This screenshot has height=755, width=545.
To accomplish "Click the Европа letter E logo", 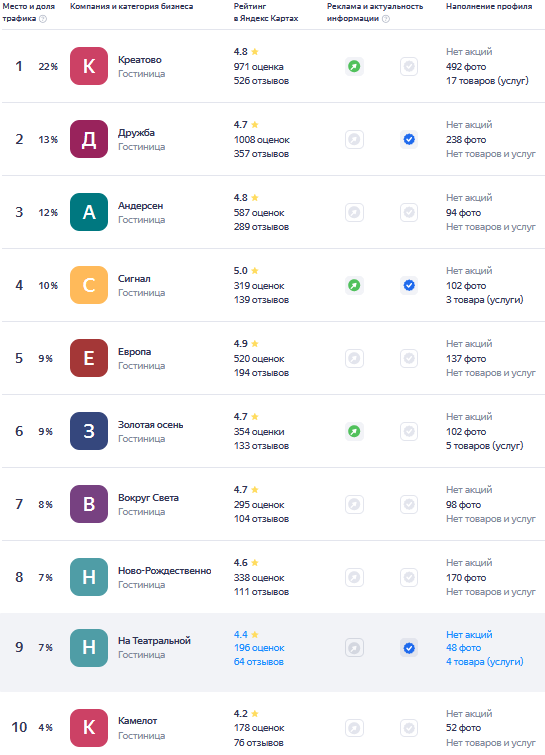I will coord(89,358).
